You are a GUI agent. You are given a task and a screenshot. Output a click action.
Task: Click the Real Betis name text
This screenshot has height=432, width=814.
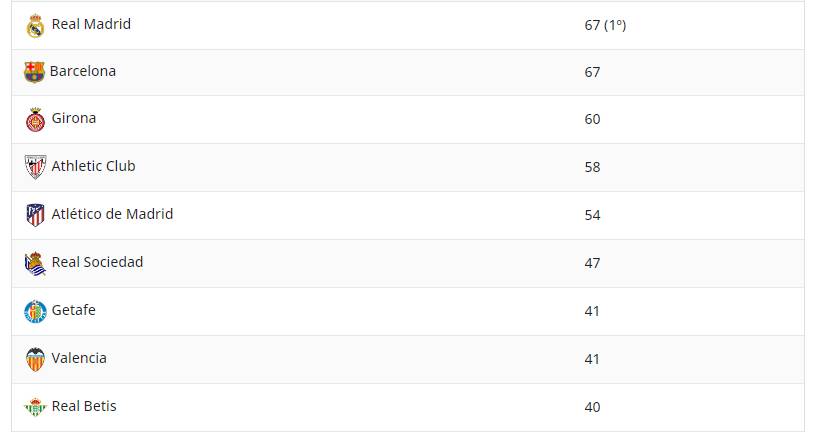click(x=84, y=406)
